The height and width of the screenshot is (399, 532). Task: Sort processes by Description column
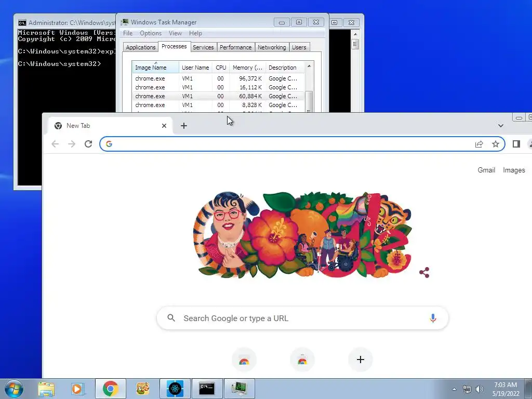coord(285,68)
